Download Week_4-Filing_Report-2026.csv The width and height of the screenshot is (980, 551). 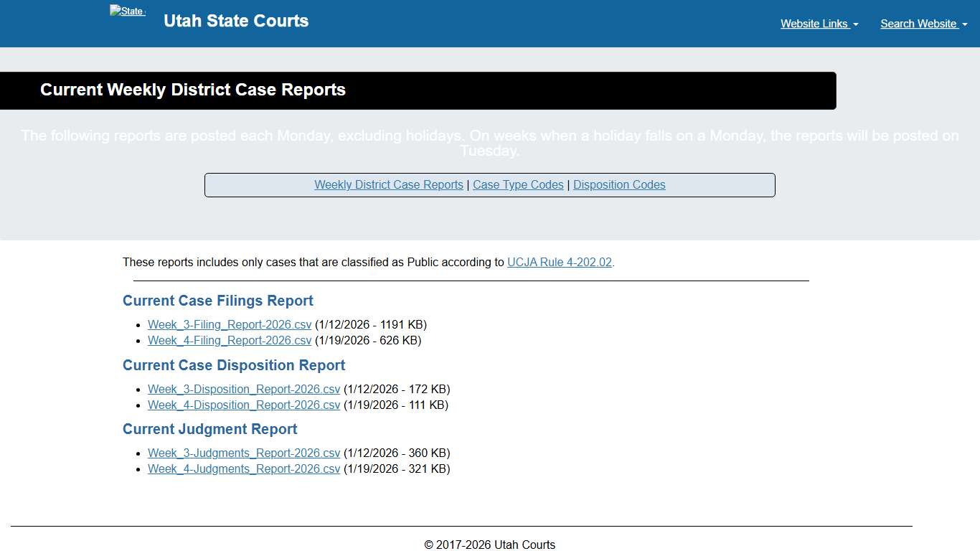tap(229, 340)
